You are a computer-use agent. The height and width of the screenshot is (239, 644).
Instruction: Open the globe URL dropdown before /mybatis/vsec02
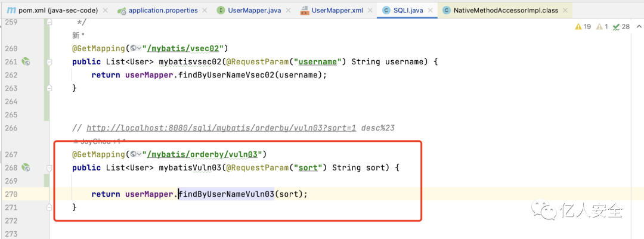coord(135,48)
